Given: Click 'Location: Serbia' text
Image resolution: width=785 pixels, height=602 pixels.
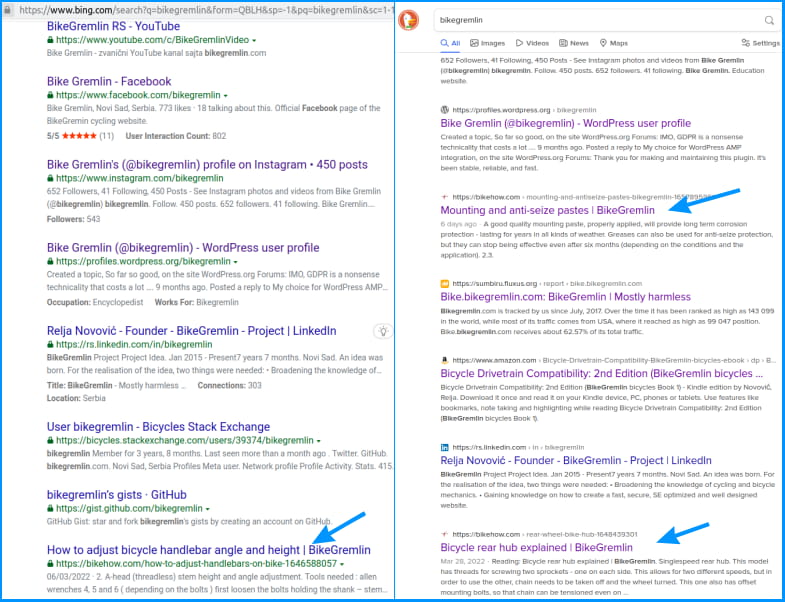Looking at the screenshot, I should (76, 398).
